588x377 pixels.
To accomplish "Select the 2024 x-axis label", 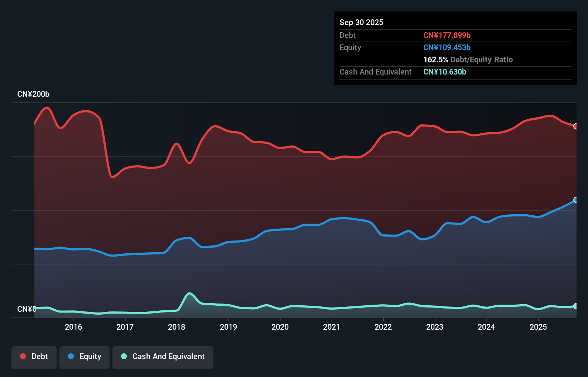I will (486, 327).
